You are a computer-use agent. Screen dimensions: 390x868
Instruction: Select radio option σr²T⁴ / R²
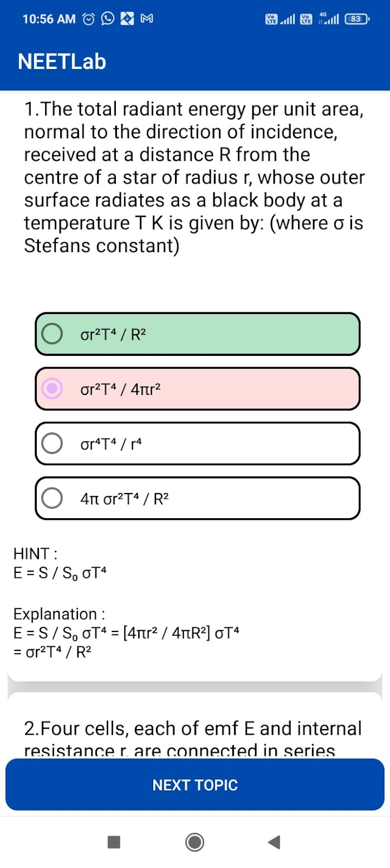click(198, 334)
